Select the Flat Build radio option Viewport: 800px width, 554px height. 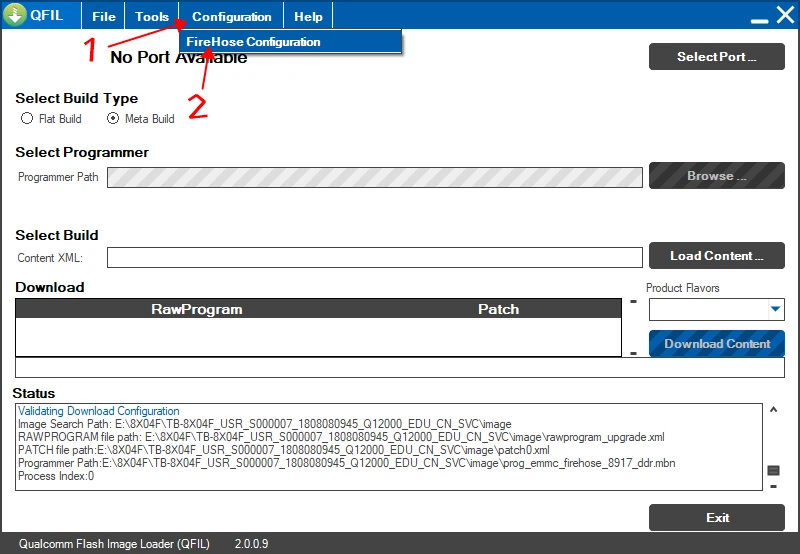27,119
